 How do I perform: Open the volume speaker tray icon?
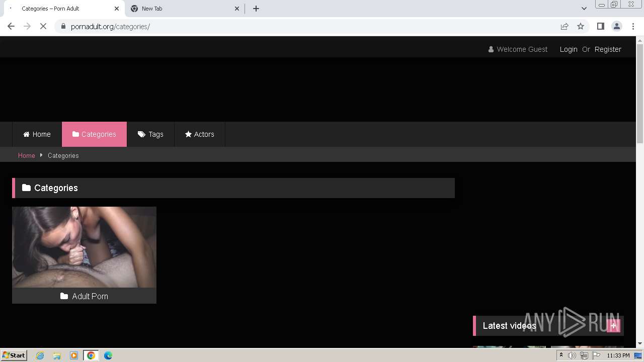click(x=572, y=355)
